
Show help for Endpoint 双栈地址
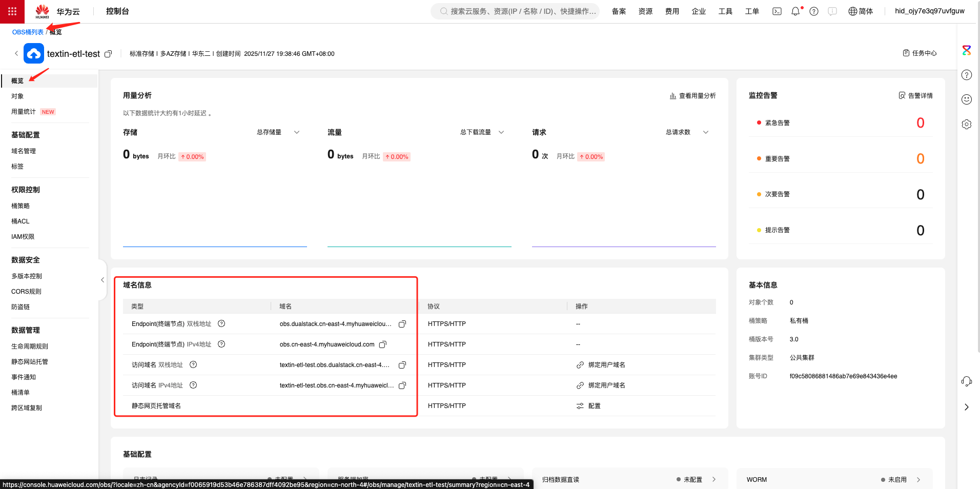click(221, 324)
